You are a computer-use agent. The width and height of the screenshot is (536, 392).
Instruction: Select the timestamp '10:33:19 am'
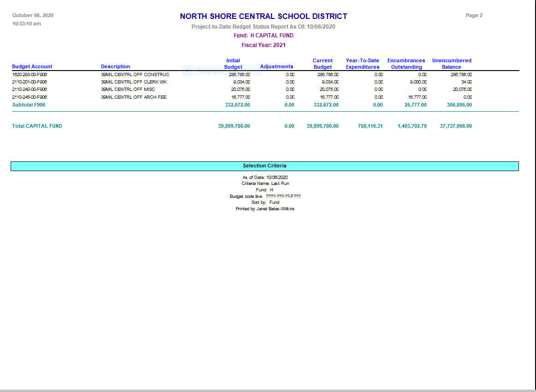pos(27,24)
